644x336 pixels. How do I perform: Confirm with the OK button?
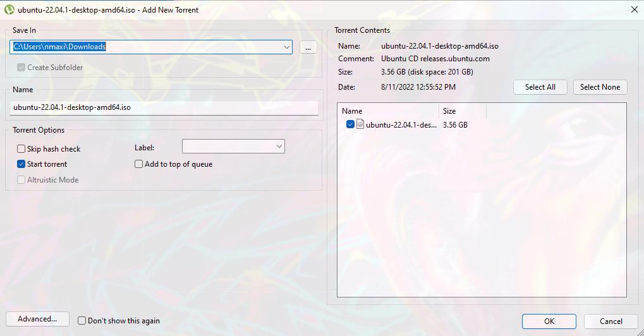click(x=549, y=321)
